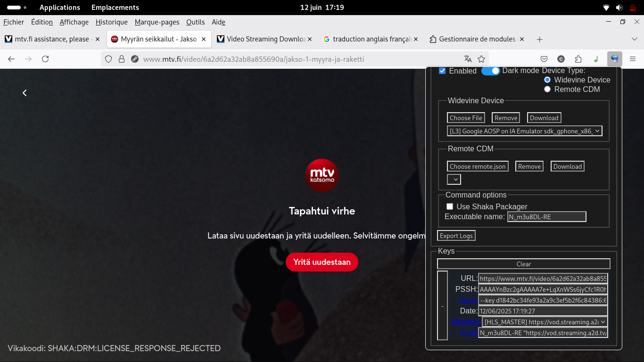Open the tracking protection shield icon
Viewport: 644px width, 362px height.
click(x=108, y=59)
